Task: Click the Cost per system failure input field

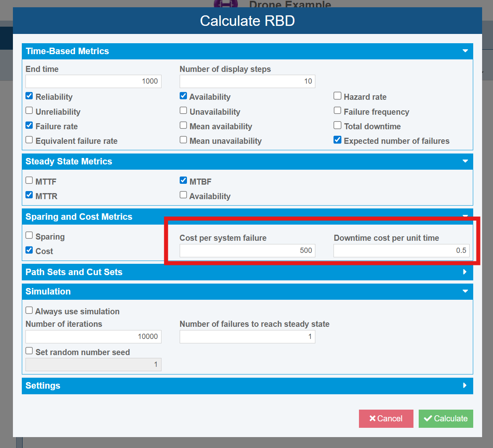Action: pos(247,250)
